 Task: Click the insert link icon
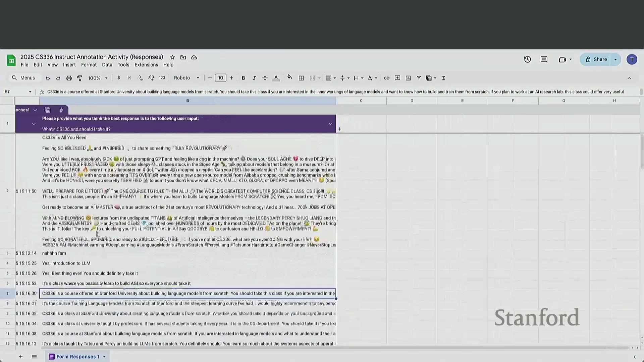pyautogui.click(x=386, y=78)
